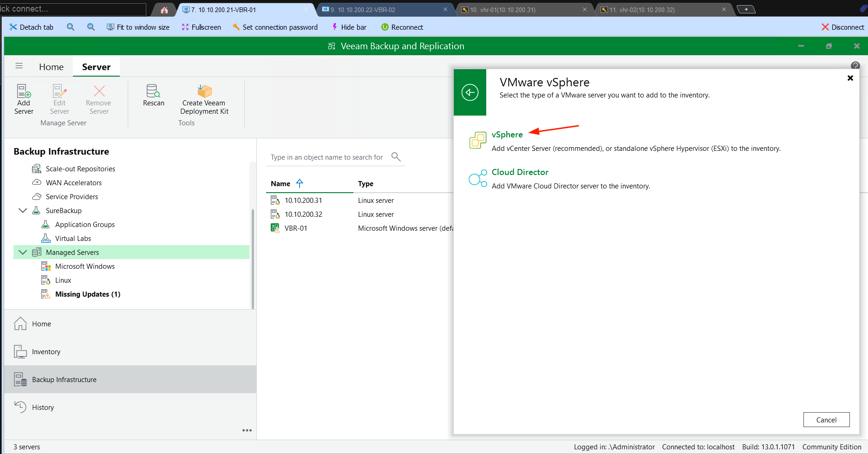Open the Home navigation view
This screenshot has height=454, width=868.
coord(130,324)
